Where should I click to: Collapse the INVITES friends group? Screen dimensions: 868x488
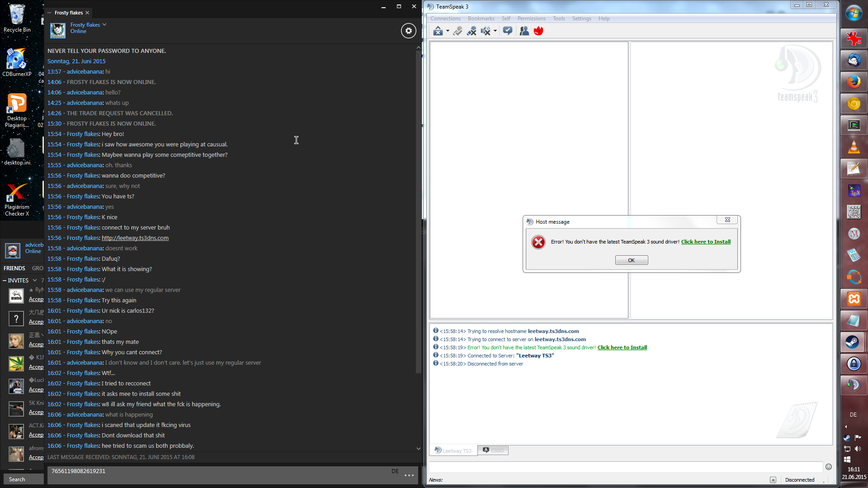(x=5, y=280)
